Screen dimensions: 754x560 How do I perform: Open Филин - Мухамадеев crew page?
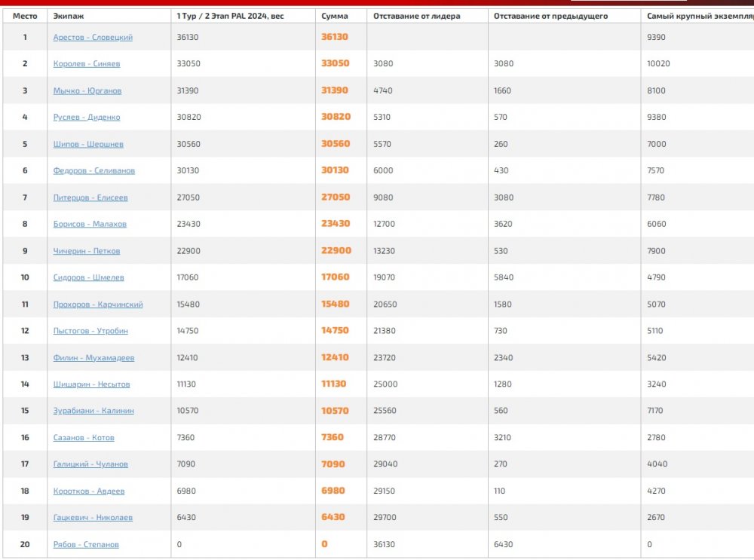pos(93,358)
